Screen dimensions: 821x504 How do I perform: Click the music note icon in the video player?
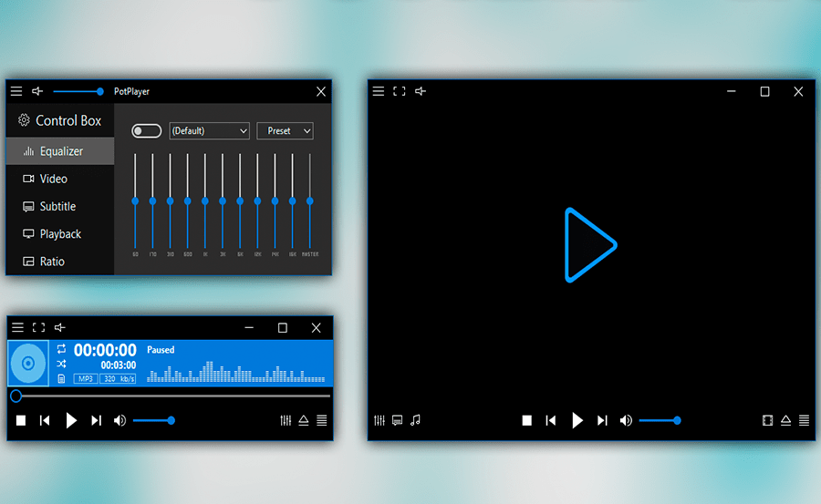tap(415, 420)
